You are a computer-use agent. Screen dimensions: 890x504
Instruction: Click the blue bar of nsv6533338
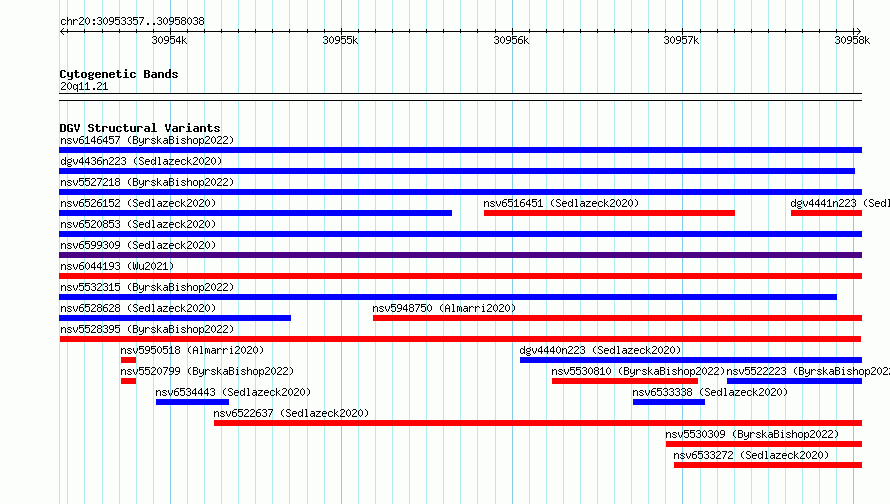point(669,402)
